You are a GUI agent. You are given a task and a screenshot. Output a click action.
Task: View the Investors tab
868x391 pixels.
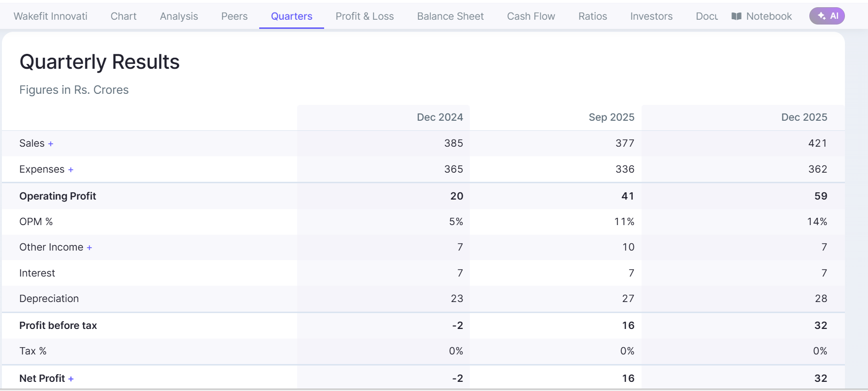coord(651,16)
